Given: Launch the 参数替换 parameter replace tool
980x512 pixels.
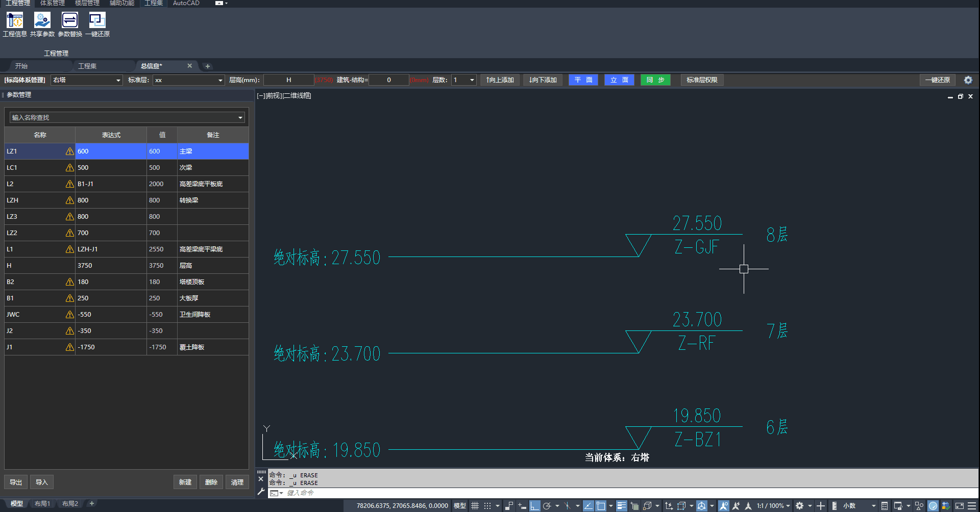Looking at the screenshot, I should (x=70, y=24).
